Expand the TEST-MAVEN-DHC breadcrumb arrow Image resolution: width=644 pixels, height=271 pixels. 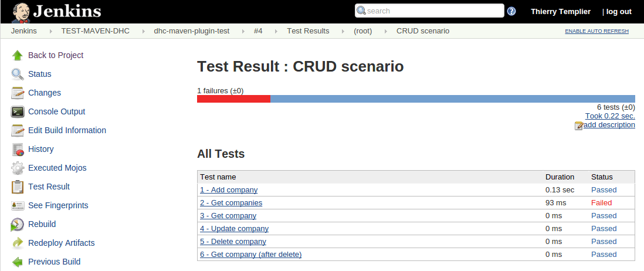(x=144, y=31)
